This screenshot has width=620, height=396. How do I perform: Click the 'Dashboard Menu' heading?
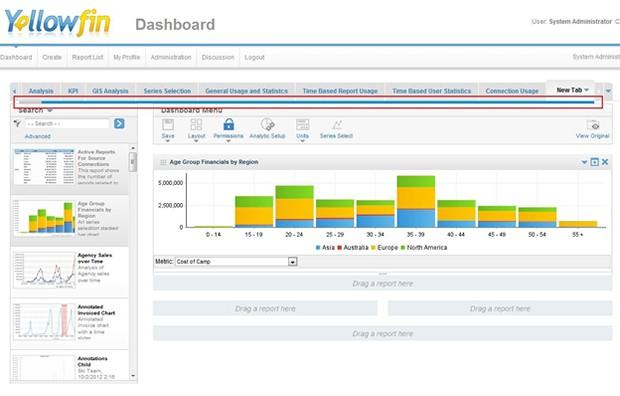pyautogui.click(x=192, y=110)
